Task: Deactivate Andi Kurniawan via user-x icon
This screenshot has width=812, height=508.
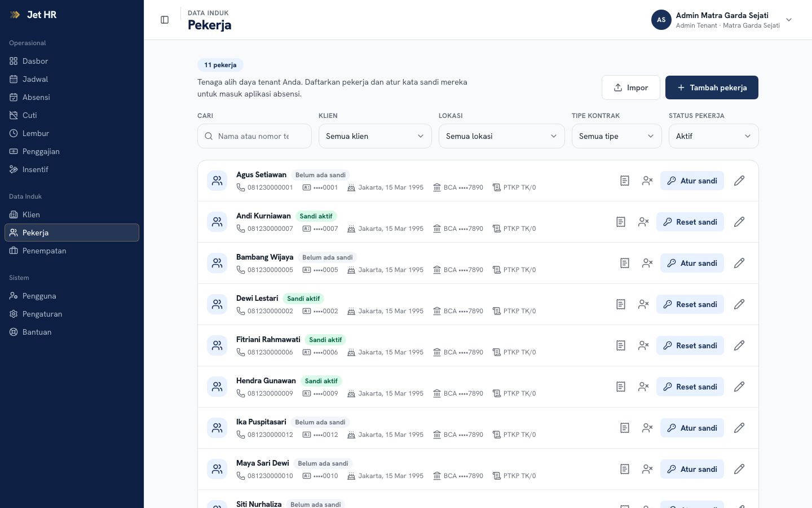Action: pos(643,222)
